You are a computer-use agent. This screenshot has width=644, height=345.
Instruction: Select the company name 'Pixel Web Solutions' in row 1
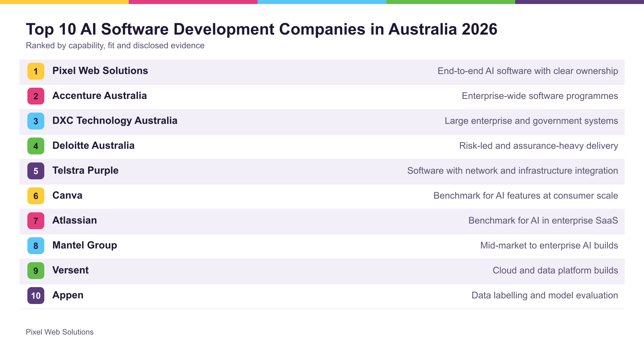coord(100,71)
